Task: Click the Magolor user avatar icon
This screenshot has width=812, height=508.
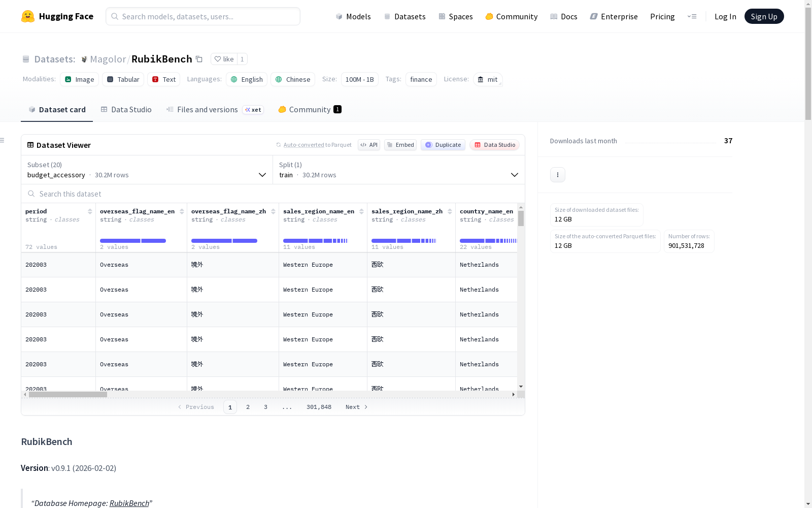Action: (84, 59)
